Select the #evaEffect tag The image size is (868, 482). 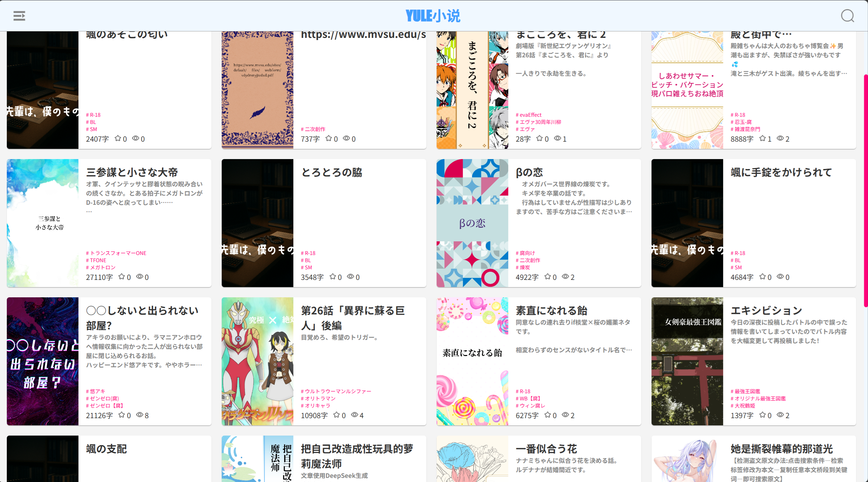pyautogui.click(x=529, y=115)
